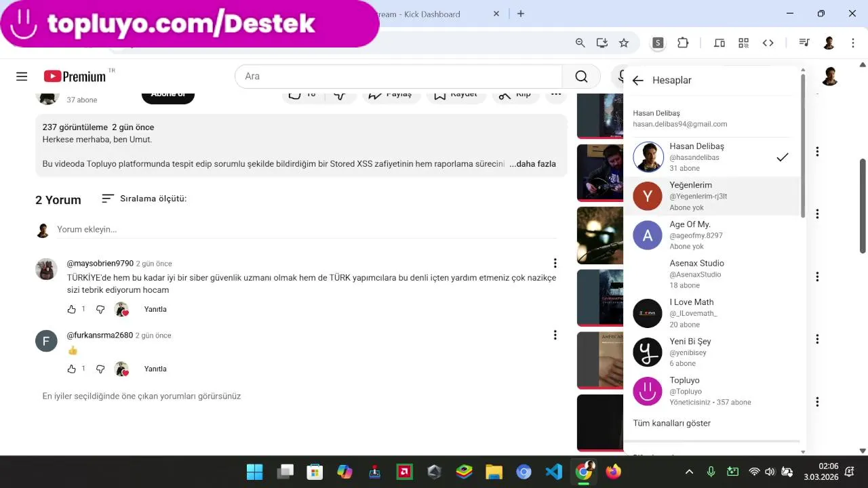868x488 pixels.
Task: Show hidden system tray icons chevron
Action: [689, 472]
